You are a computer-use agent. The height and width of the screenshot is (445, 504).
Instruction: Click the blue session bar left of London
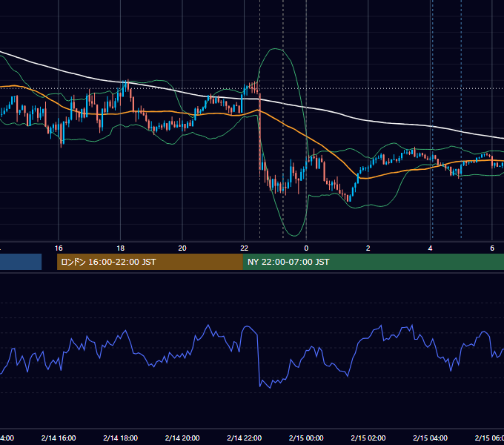click(x=21, y=262)
